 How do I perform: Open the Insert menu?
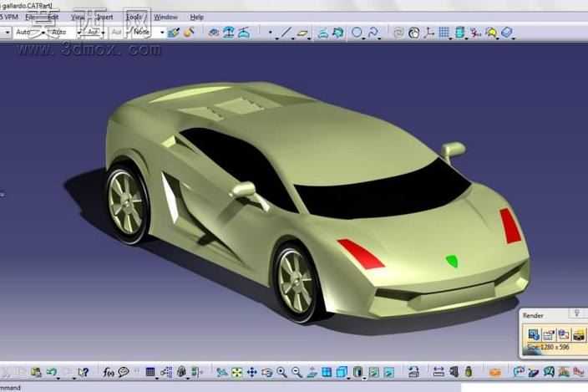(x=104, y=18)
